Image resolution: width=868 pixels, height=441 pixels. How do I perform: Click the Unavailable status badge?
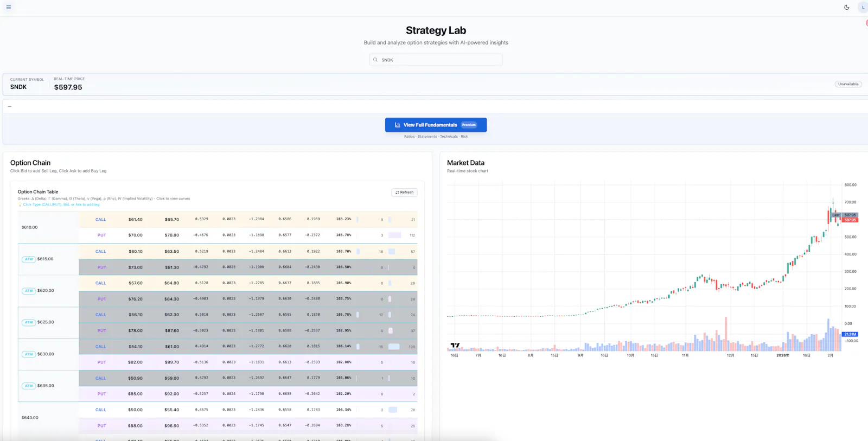[x=848, y=84]
